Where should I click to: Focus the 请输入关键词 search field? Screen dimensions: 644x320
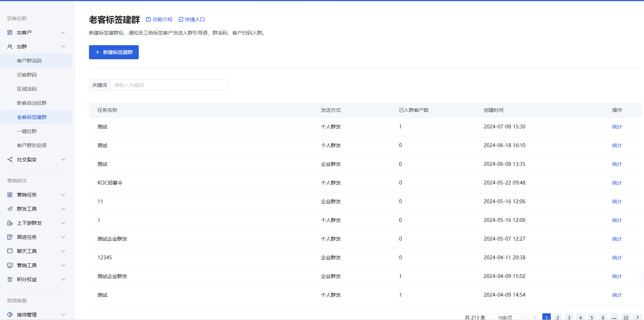coord(169,85)
